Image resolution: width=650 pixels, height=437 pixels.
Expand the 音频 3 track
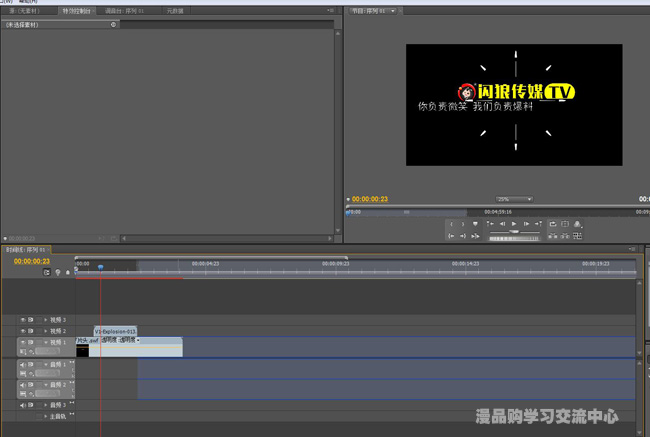point(46,405)
